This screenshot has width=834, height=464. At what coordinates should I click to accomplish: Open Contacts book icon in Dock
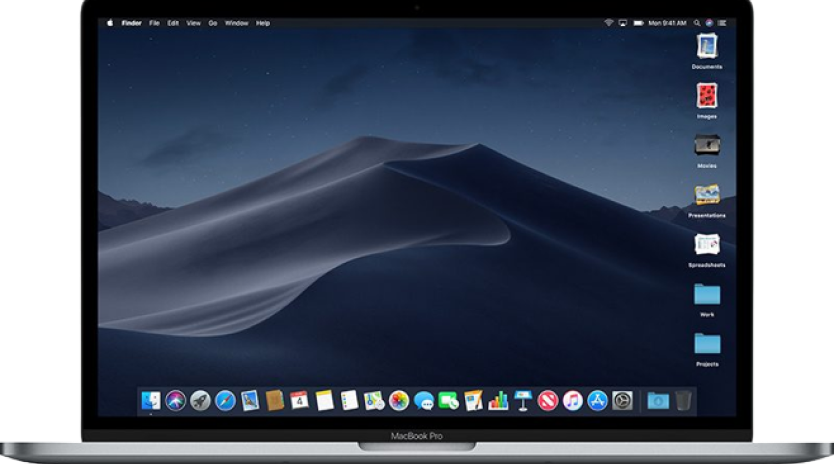pyautogui.click(x=274, y=400)
